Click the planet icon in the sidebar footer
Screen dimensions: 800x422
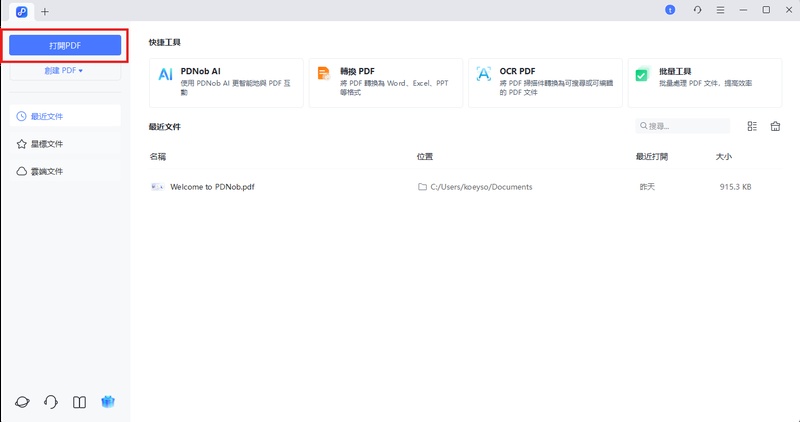tap(22, 402)
